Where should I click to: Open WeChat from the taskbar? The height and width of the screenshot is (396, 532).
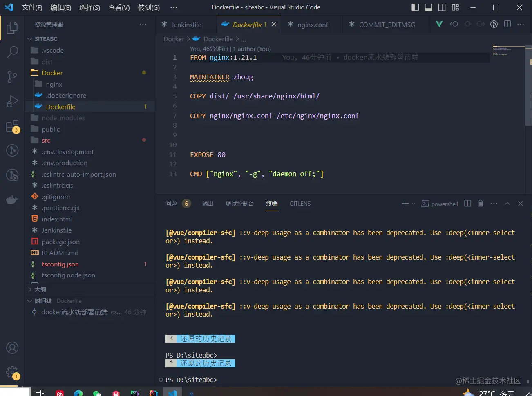coord(97,393)
